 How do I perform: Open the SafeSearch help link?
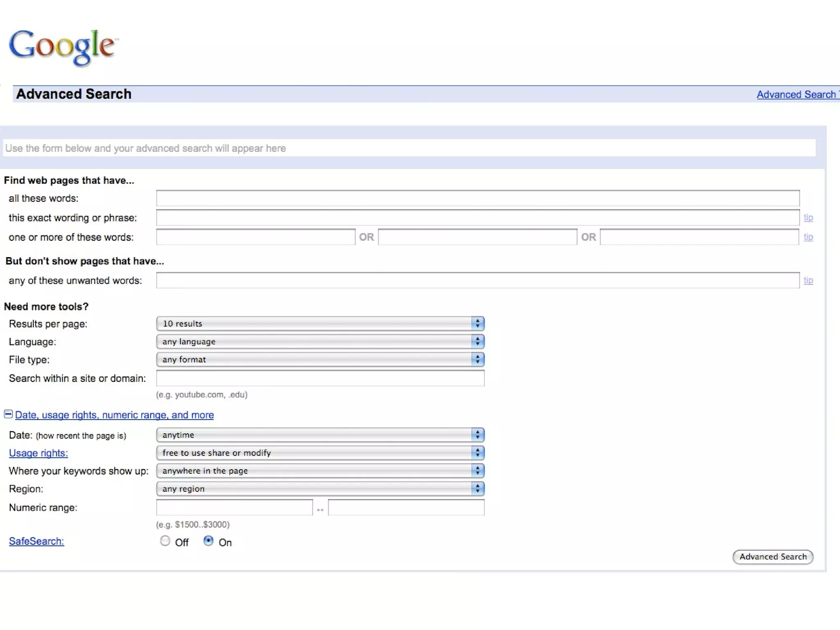37,541
